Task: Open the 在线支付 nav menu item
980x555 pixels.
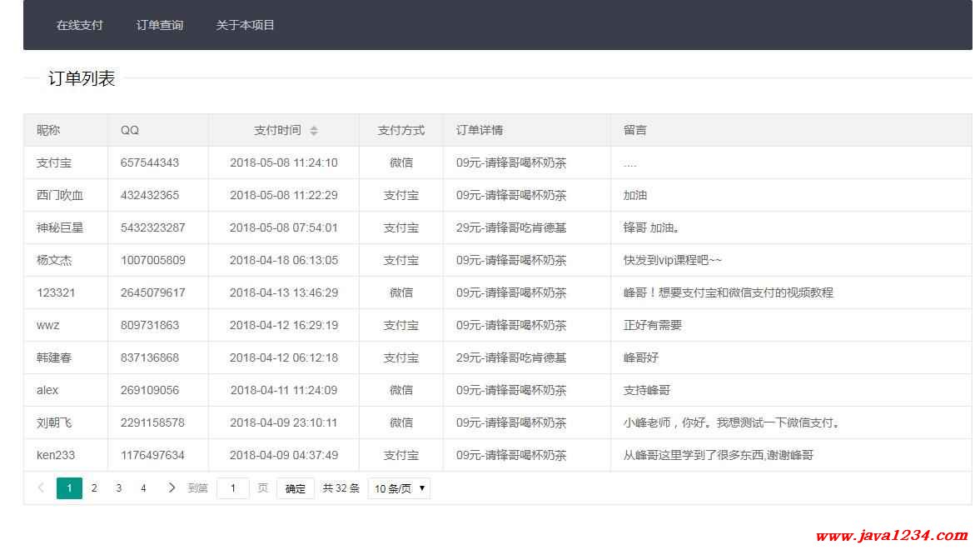Action: click(79, 25)
